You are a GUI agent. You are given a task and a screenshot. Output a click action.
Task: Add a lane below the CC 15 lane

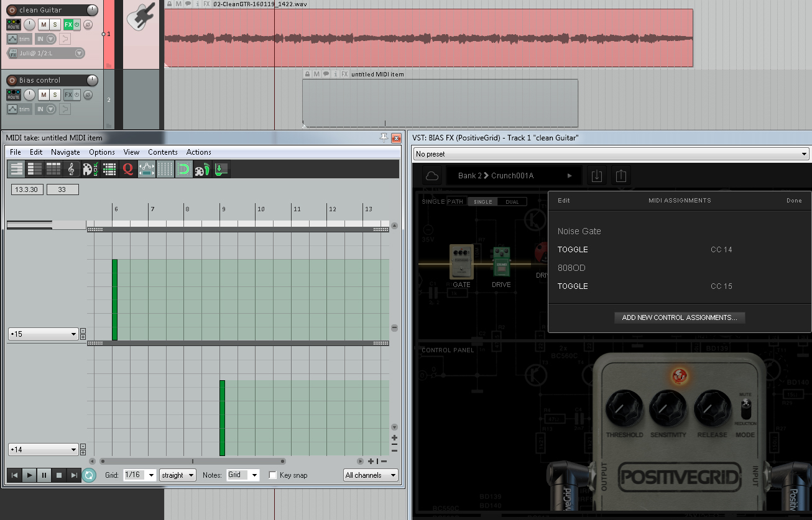pos(83,337)
